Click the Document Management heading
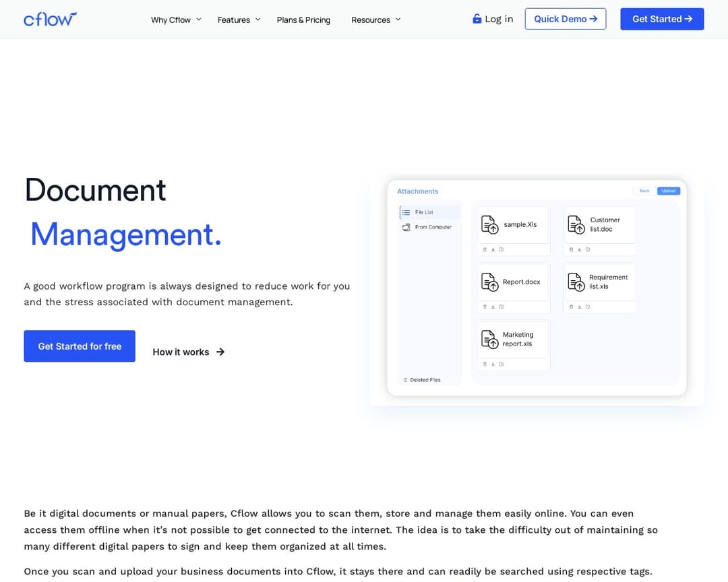This screenshot has height=582, width=728. point(123,212)
